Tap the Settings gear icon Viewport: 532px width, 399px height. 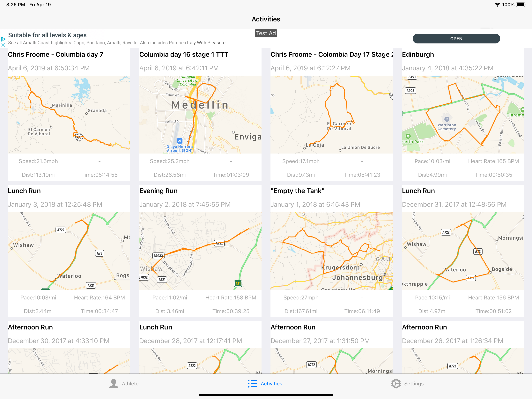(396, 384)
